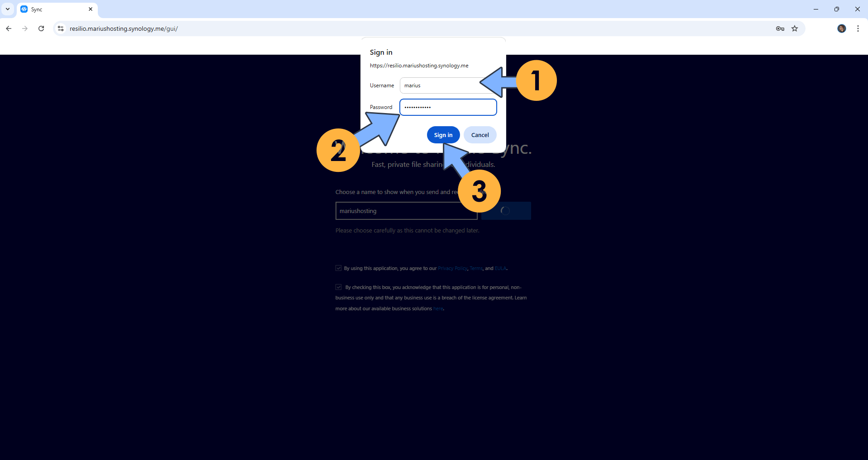Focus the Password field
Screen dimensions: 868x460
448,107
